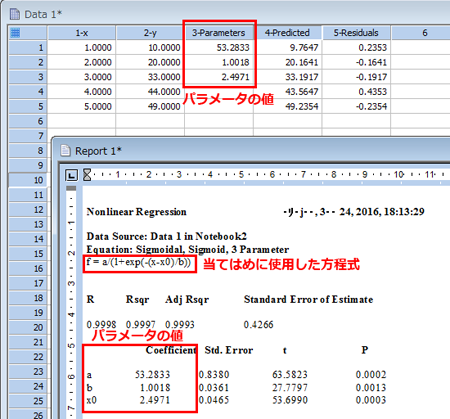Click predicted value 20.1641
The height and width of the screenshot is (419, 450).
[x=287, y=62]
